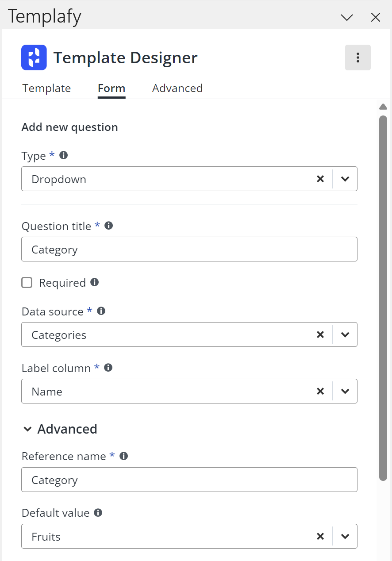Click the Add new question heading

pos(69,127)
